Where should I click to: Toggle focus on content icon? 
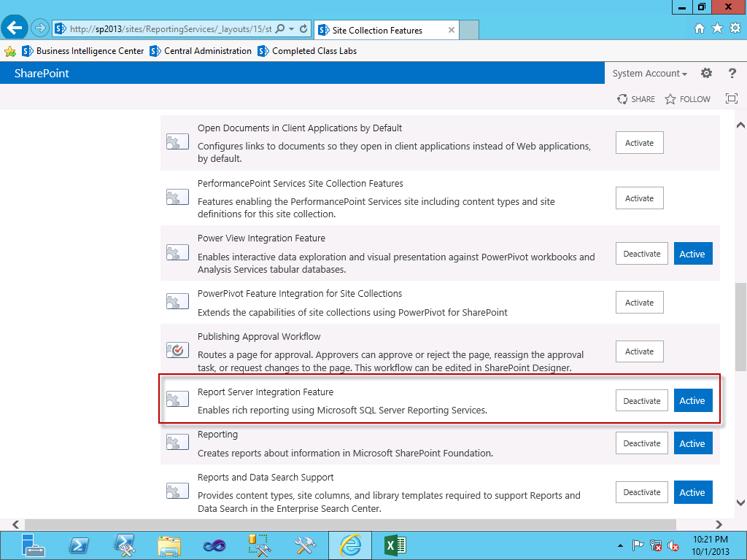(731, 98)
